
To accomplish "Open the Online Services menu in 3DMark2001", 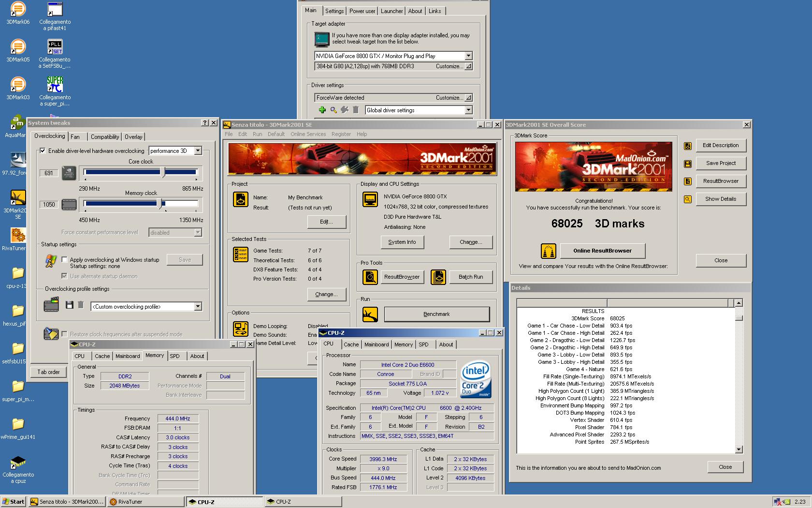I will point(308,134).
